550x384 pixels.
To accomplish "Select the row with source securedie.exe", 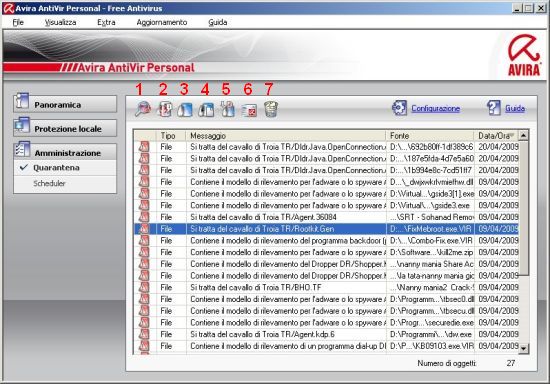I will tap(326, 323).
